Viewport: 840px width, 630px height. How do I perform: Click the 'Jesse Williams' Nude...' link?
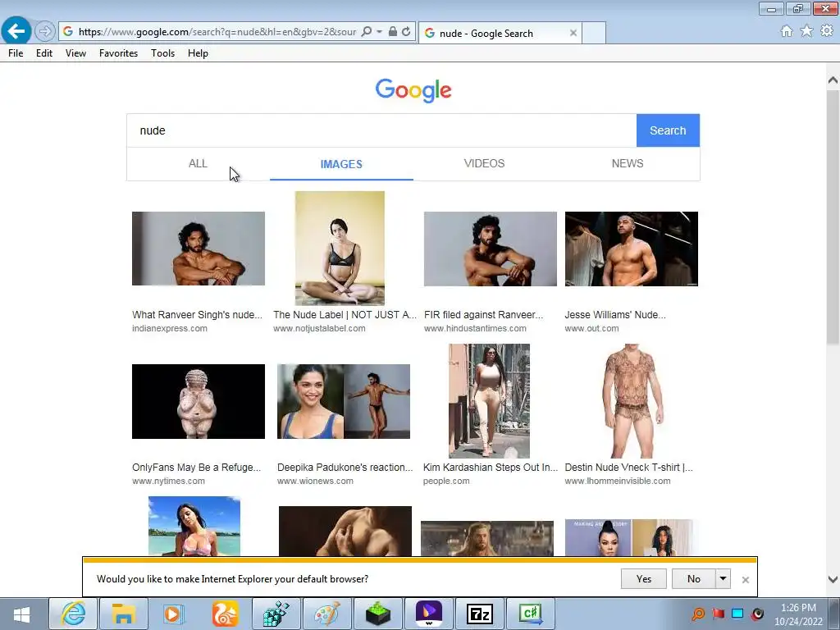coord(615,315)
